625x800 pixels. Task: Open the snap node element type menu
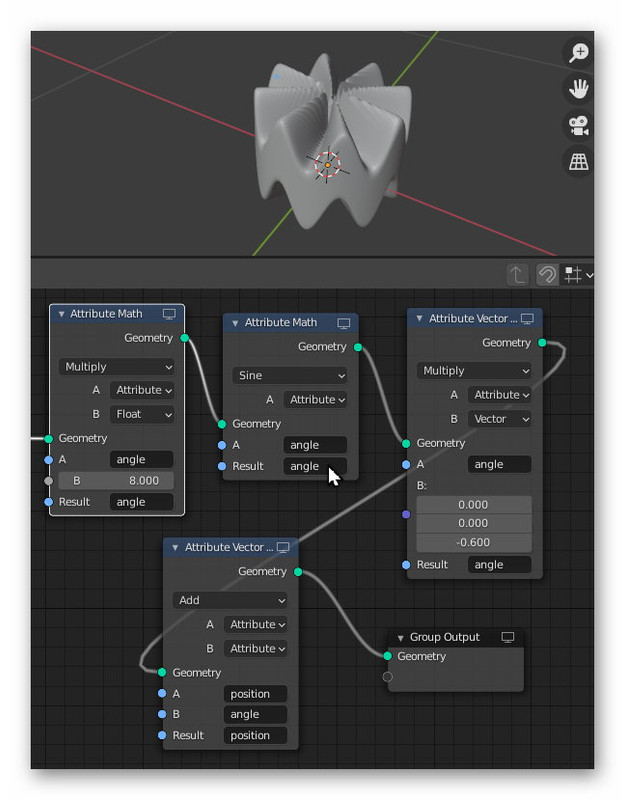(x=579, y=274)
